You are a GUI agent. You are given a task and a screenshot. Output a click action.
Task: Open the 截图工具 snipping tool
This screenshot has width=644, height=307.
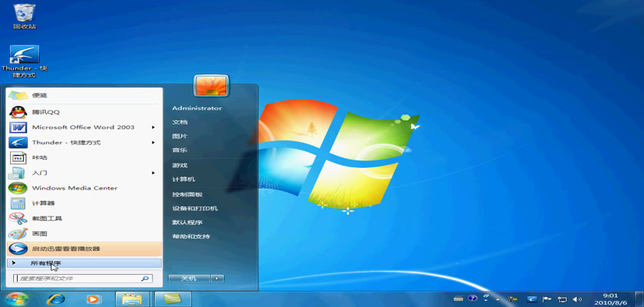click(47, 218)
